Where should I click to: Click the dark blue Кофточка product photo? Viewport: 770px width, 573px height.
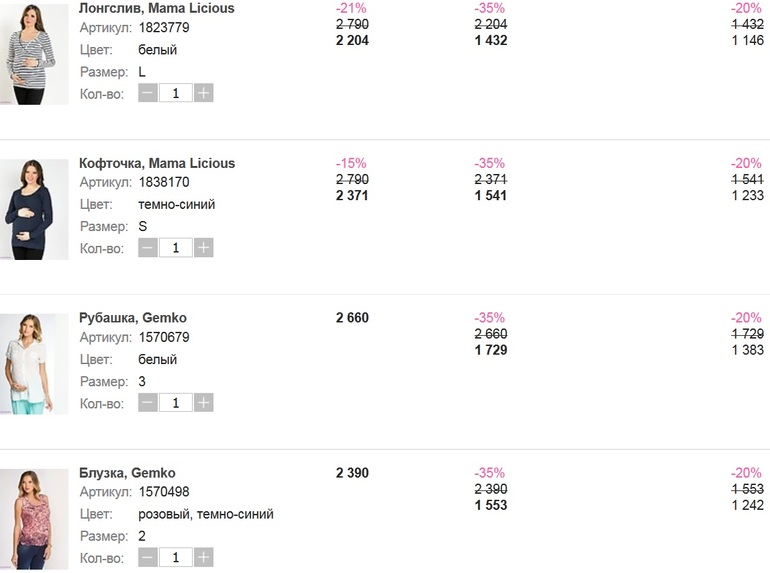(33, 209)
